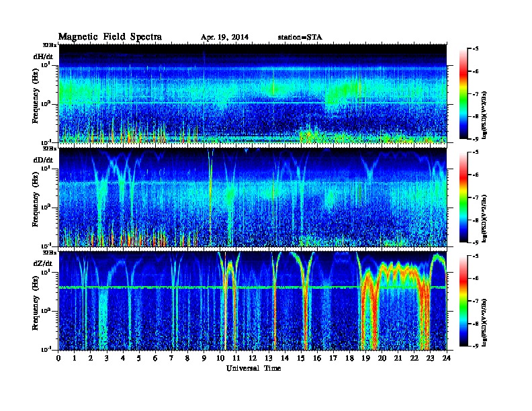Click hour "22" on the Universal Time axis

pos(414,358)
